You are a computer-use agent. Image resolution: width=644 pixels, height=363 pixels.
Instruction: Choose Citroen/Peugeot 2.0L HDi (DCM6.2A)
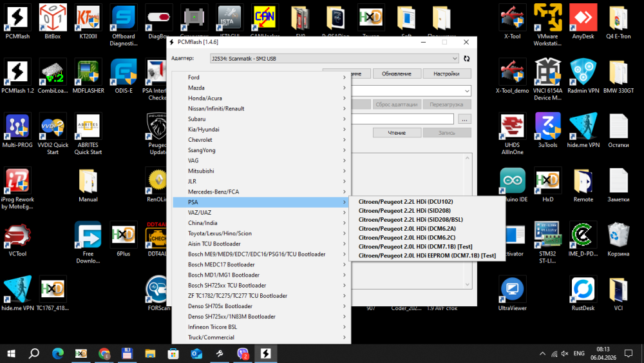pos(427,229)
